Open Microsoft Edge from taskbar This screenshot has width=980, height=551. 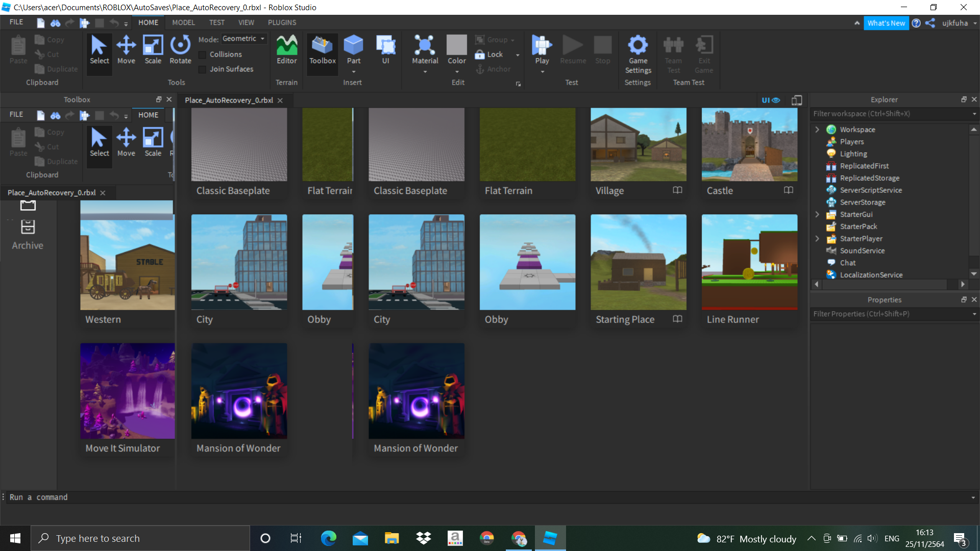pyautogui.click(x=328, y=538)
